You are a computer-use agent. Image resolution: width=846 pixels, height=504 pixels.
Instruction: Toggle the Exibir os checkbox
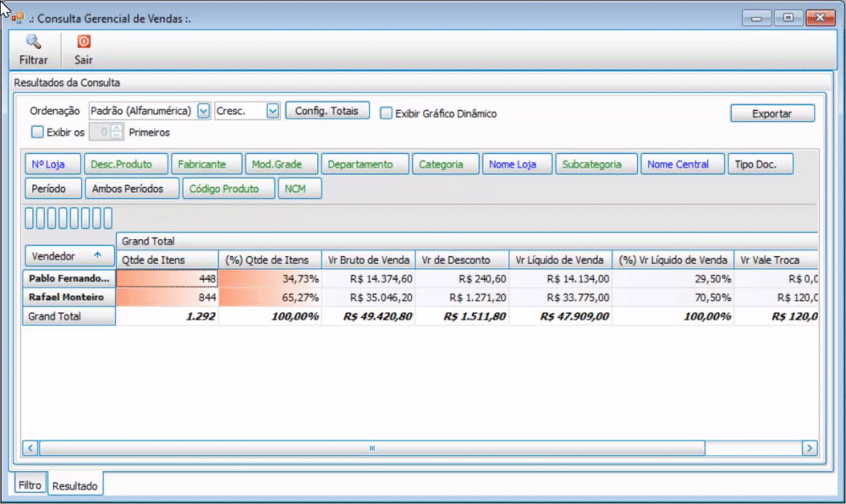point(37,132)
